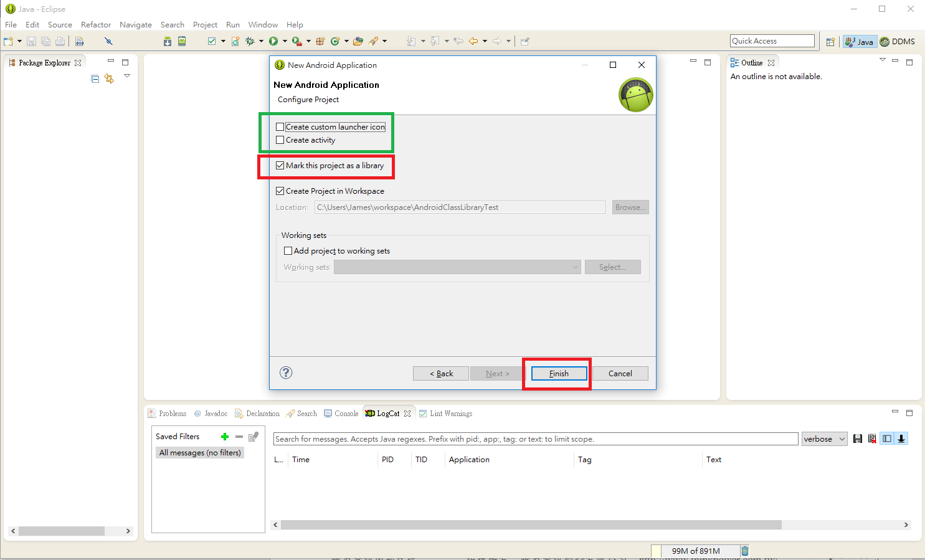Uncheck Mark this project as a library
925x560 pixels.
tap(280, 166)
